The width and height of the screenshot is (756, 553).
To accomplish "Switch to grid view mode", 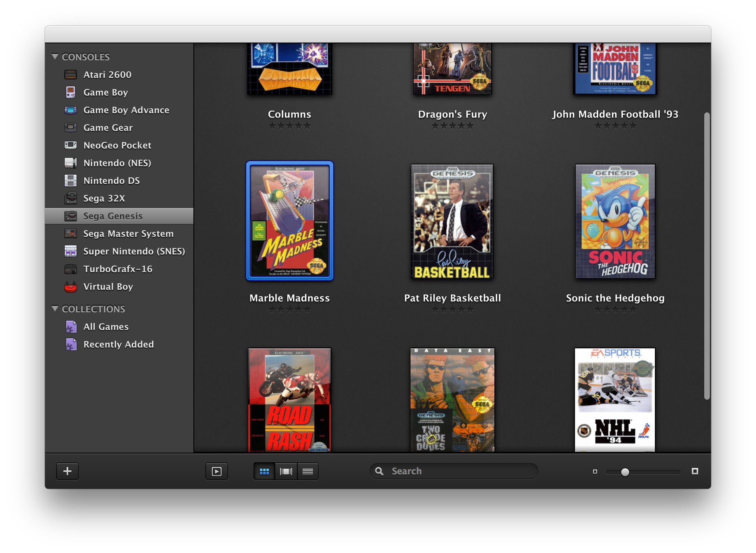I will 264,471.
